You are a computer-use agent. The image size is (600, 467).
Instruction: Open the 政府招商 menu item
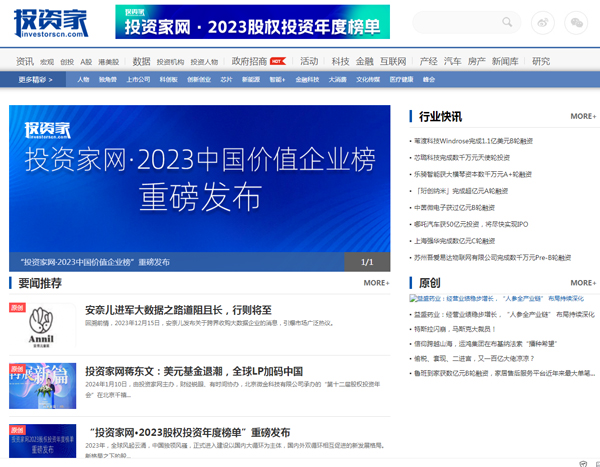pos(249,61)
